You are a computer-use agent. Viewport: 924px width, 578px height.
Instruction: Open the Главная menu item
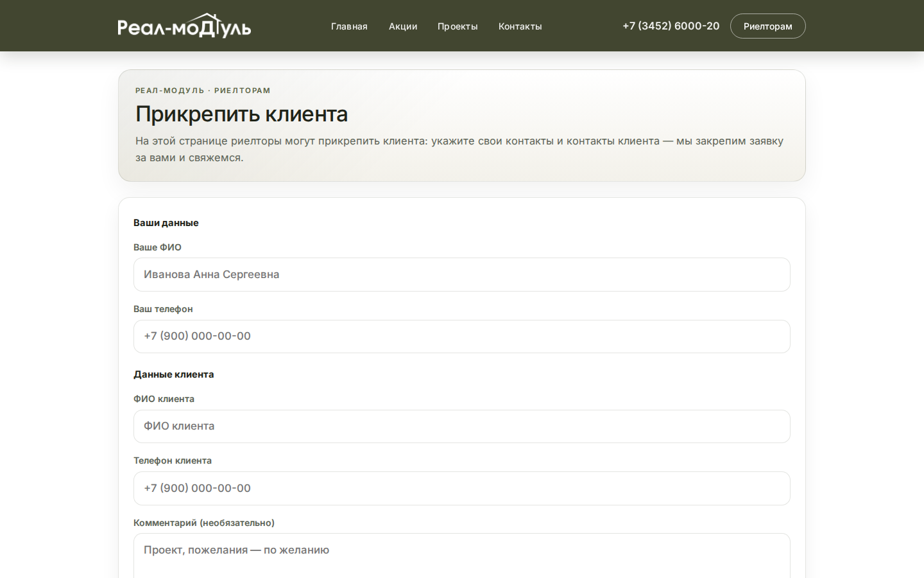point(349,26)
